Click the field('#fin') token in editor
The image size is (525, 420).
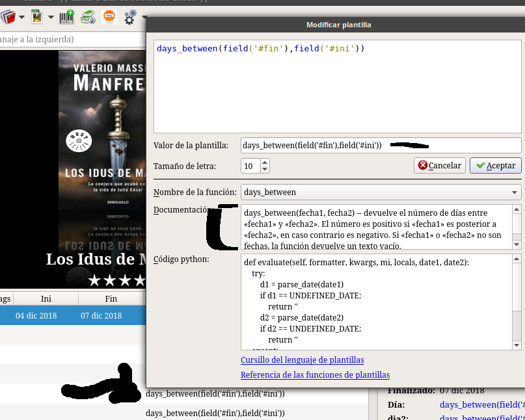tap(256, 49)
